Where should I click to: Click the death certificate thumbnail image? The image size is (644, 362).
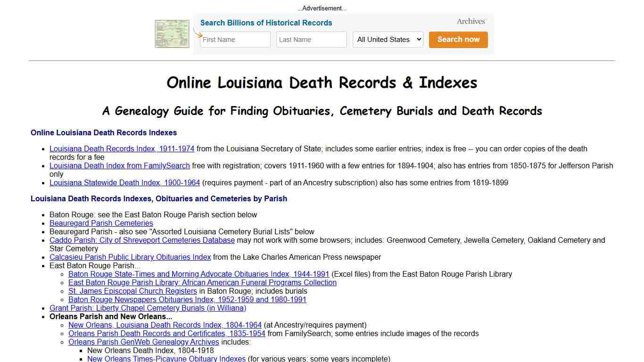172,33
